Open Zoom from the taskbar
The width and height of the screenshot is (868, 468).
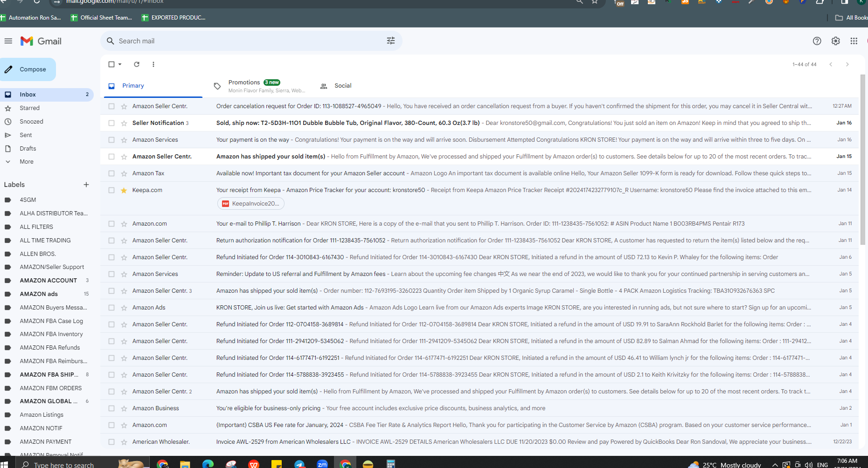322,464
